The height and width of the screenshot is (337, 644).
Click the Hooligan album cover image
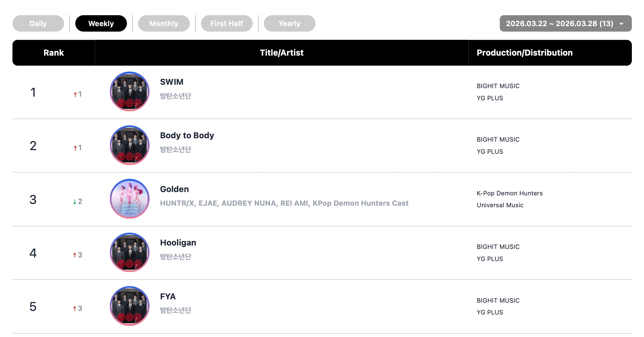[130, 252]
